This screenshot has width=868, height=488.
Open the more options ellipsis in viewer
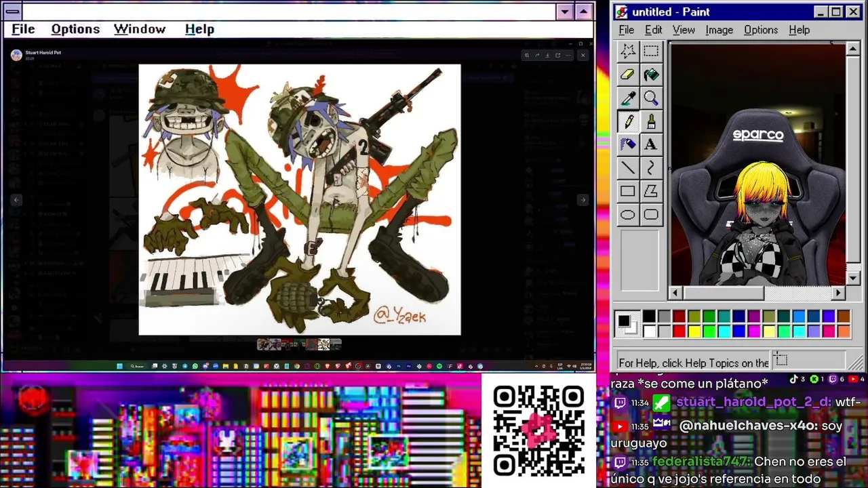tap(568, 56)
